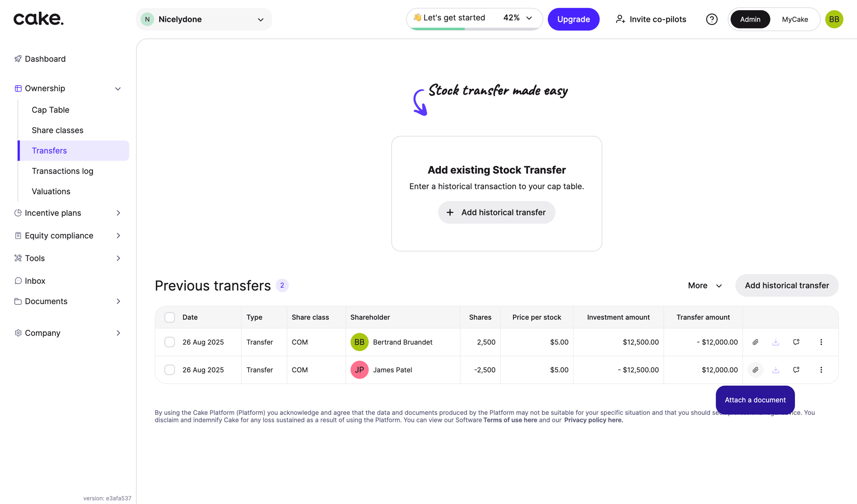Click the BB user avatar in header
The image size is (857, 504).
point(834,19)
